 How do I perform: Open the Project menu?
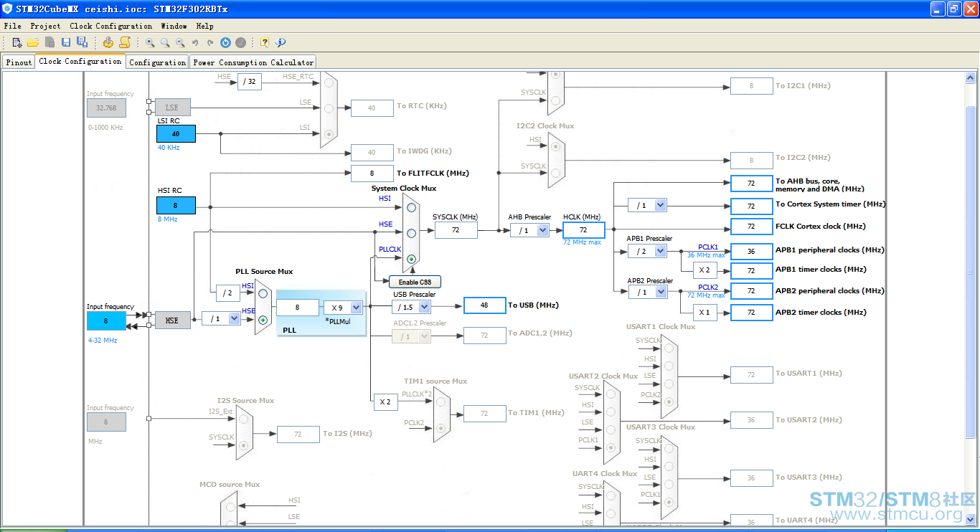(x=46, y=26)
